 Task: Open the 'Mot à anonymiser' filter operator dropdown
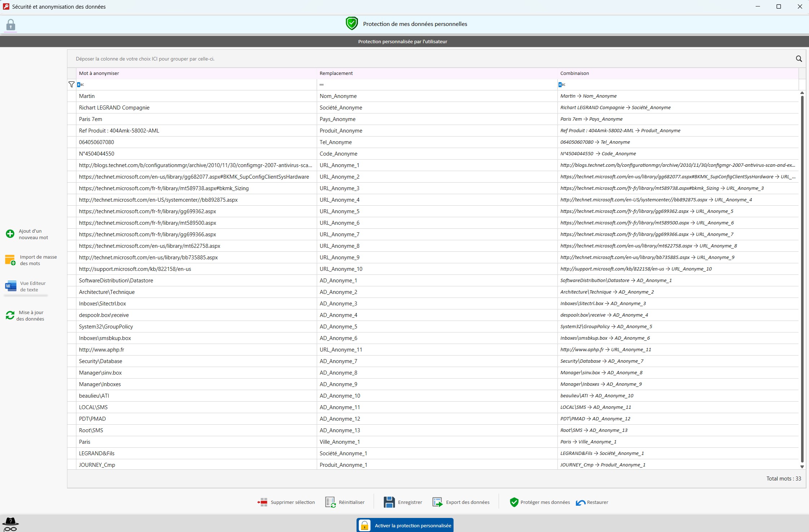point(81,85)
